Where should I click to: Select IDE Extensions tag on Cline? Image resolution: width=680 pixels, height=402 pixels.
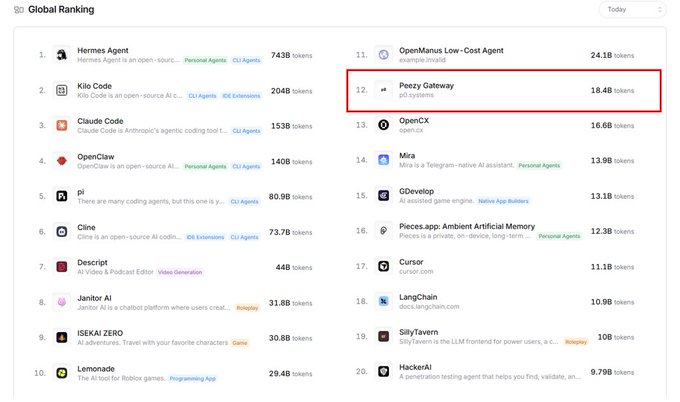point(205,237)
